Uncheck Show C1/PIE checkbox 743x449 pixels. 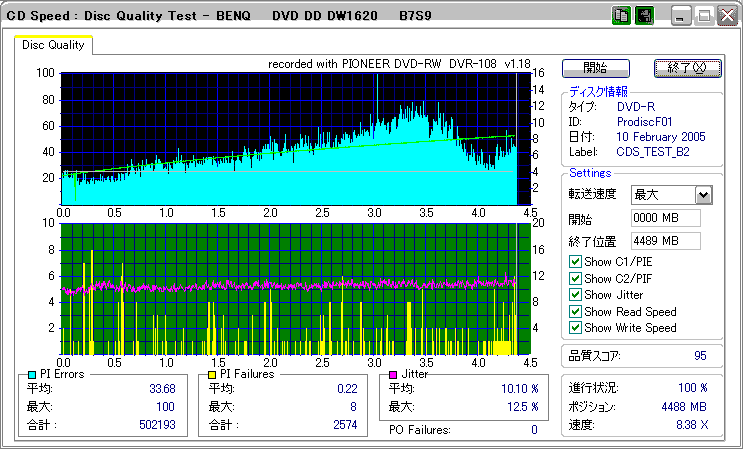(574, 262)
